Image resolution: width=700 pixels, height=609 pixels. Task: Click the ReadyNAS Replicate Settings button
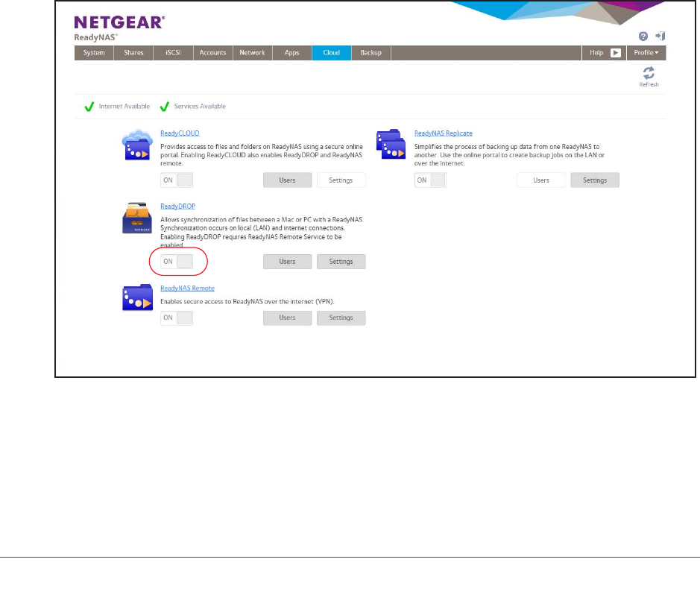[595, 180]
